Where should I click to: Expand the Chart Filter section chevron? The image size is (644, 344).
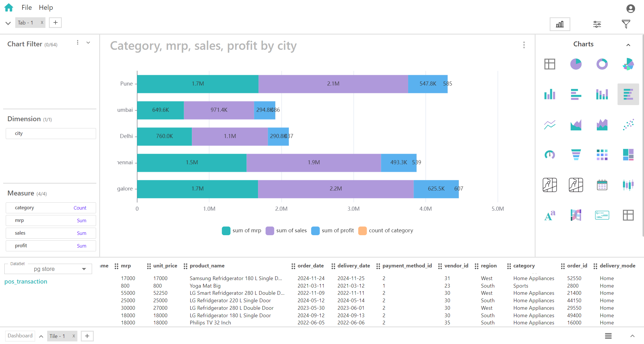88,43
